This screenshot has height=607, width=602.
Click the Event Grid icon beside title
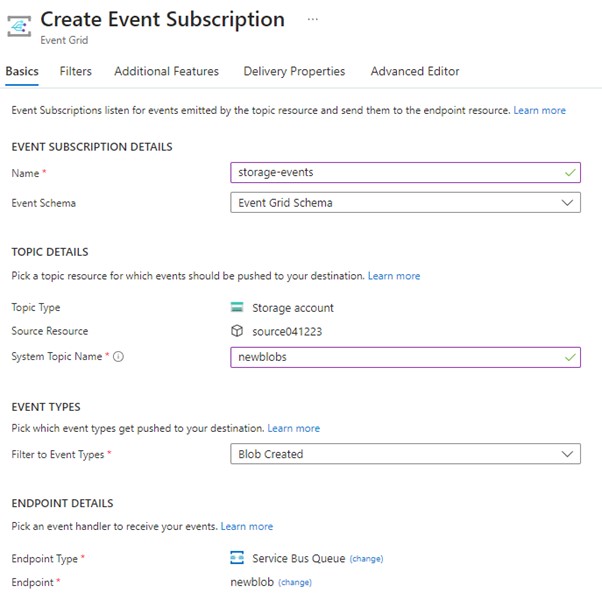tap(20, 26)
